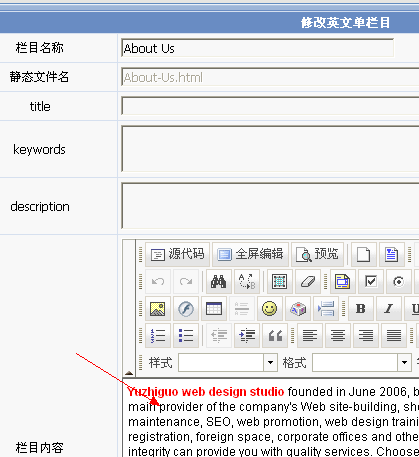The width and height of the screenshot is (419, 457).
Task: Insert bulleted list
Action: pos(186,336)
